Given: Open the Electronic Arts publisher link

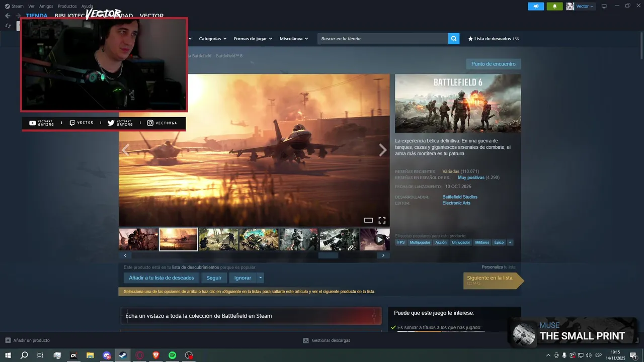Looking at the screenshot, I should [456, 203].
